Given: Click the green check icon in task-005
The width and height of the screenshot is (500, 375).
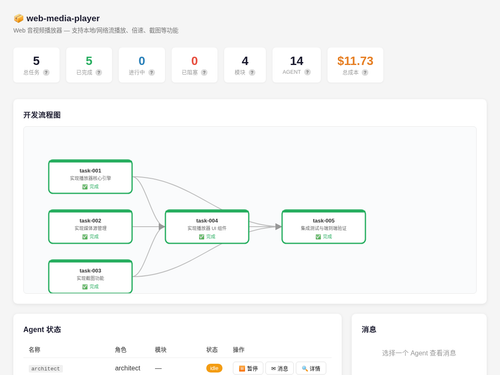Looking at the screenshot, I should coord(318,237).
